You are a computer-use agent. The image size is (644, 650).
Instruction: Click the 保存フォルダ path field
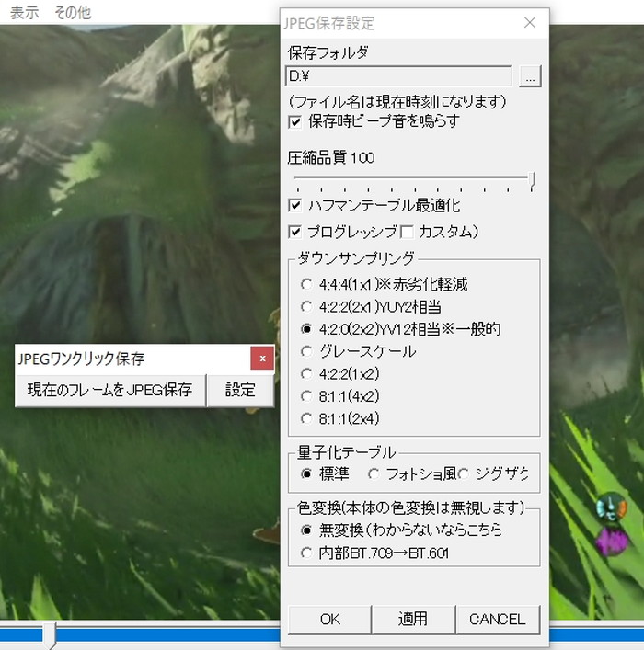tap(398, 76)
